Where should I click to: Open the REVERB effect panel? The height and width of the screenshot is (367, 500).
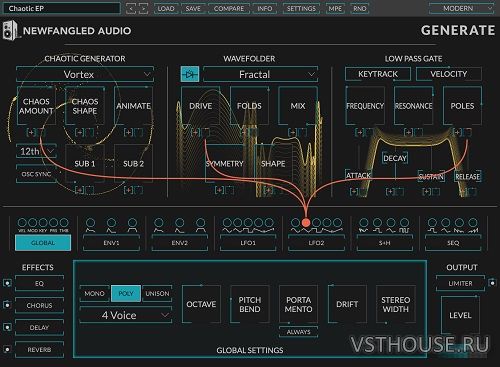pos(39,349)
